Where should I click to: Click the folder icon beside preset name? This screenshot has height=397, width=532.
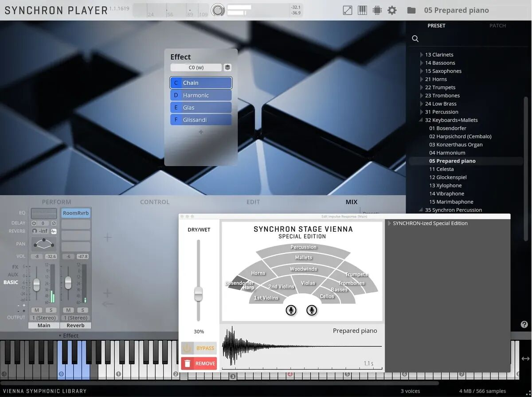pyautogui.click(x=411, y=10)
